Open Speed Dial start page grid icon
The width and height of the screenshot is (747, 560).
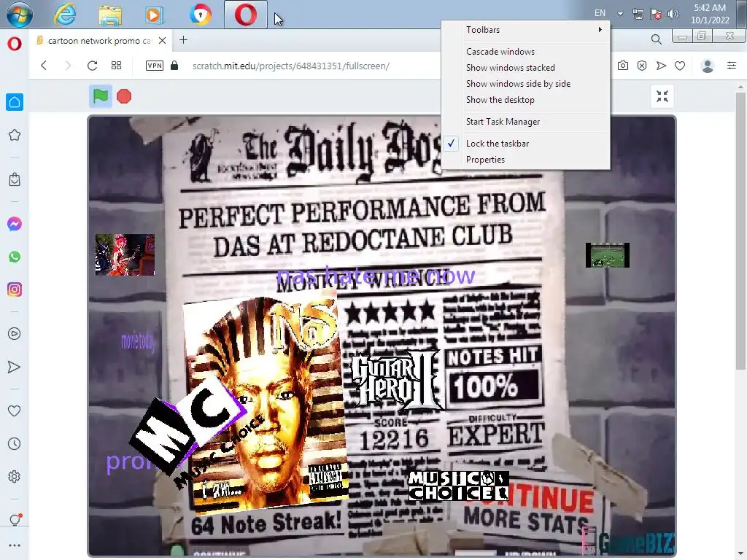pyautogui.click(x=116, y=66)
